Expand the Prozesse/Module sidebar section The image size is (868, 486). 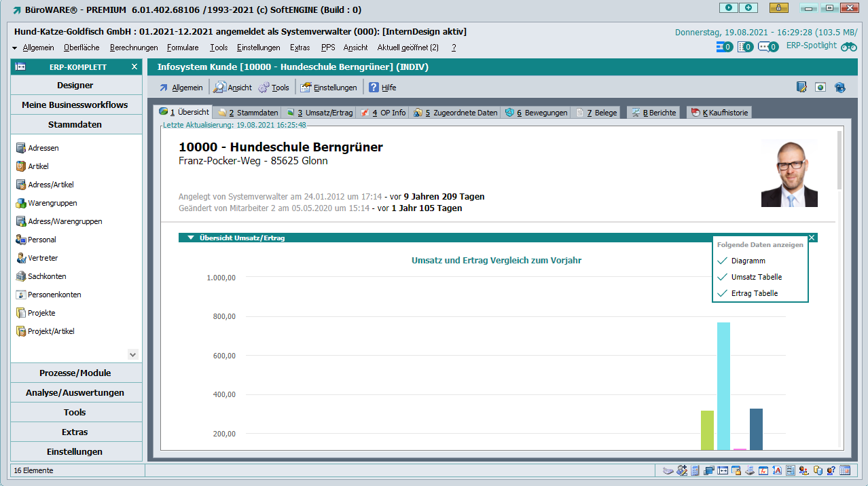coord(75,373)
